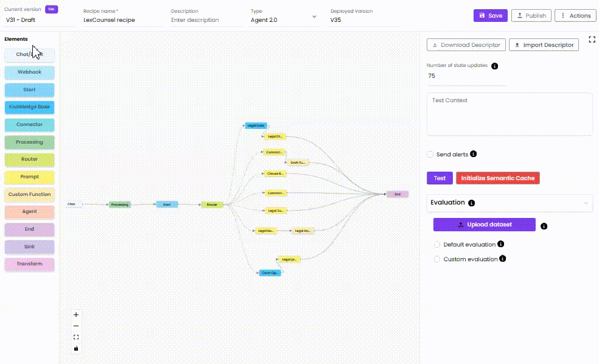Enable the Send alerts option
The height and width of the screenshot is (364, 599).
430,154
